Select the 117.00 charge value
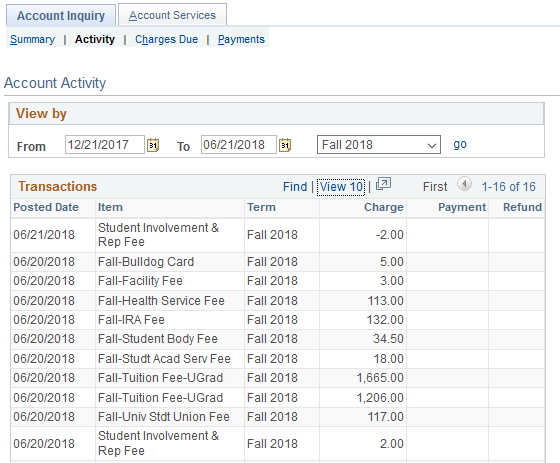The height and width of the screenshot is (463, 560). click(x=386, y=417)
